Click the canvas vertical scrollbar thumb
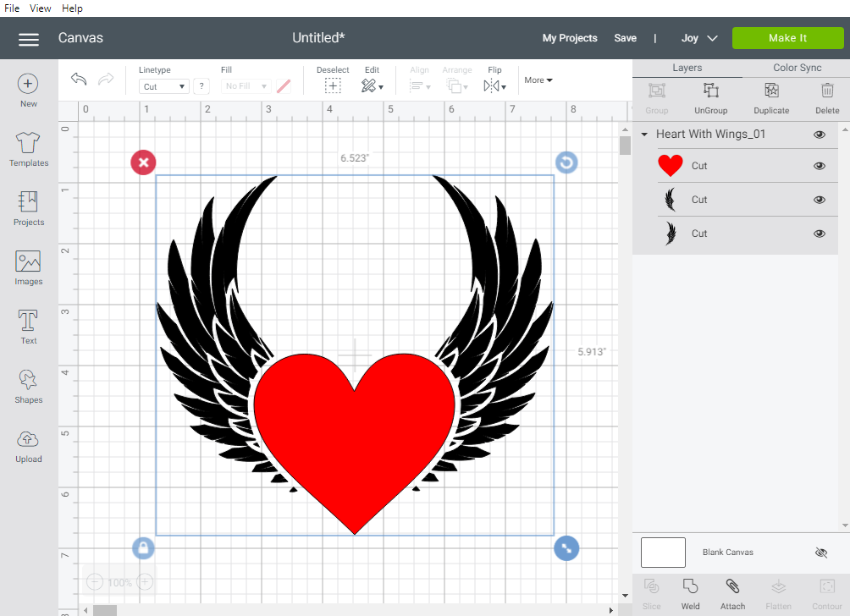This screenshot has height=616, width=850. click(x=625, y=146)
